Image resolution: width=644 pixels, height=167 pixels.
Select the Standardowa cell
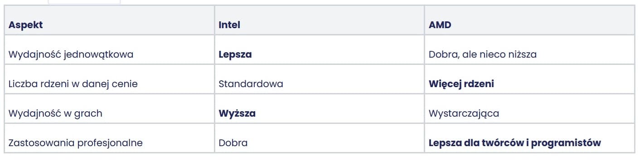[319, 84]
